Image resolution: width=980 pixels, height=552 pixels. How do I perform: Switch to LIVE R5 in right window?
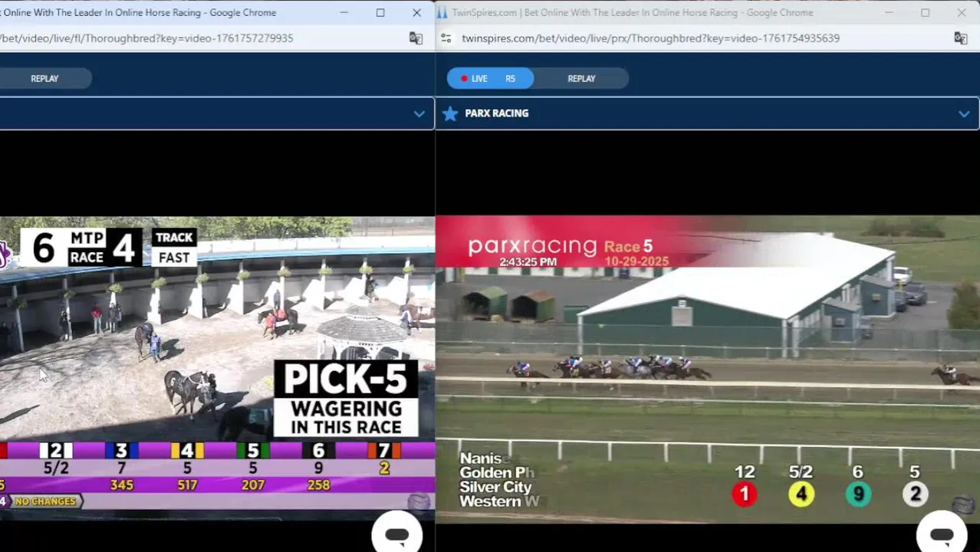coord(490,78)
